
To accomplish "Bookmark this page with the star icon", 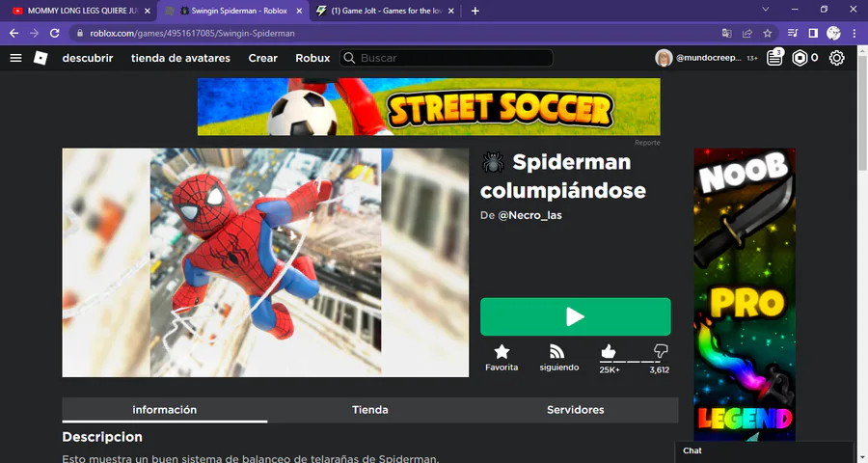I will pos(768,33).
